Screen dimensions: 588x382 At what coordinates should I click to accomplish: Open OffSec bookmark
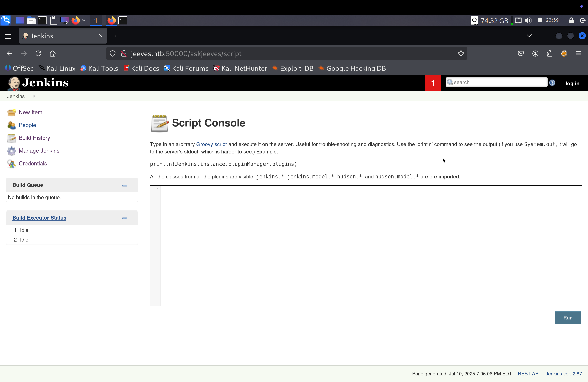point(19,68)
